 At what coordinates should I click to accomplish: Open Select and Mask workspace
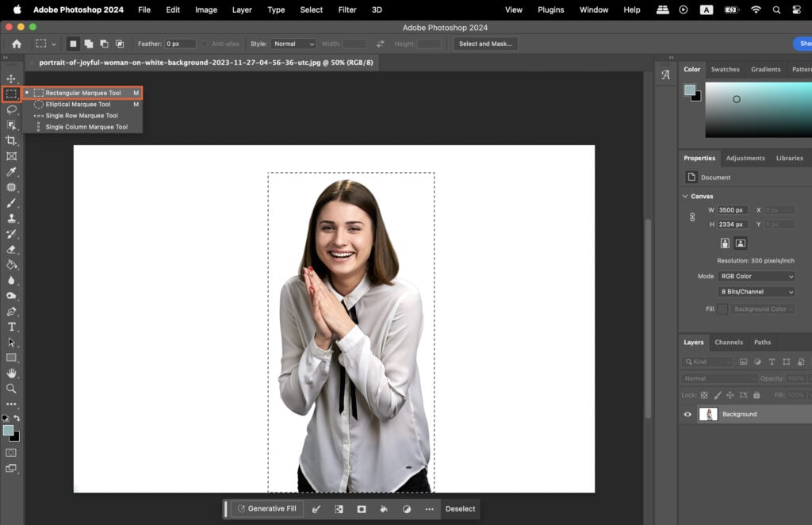coord(485,44)
